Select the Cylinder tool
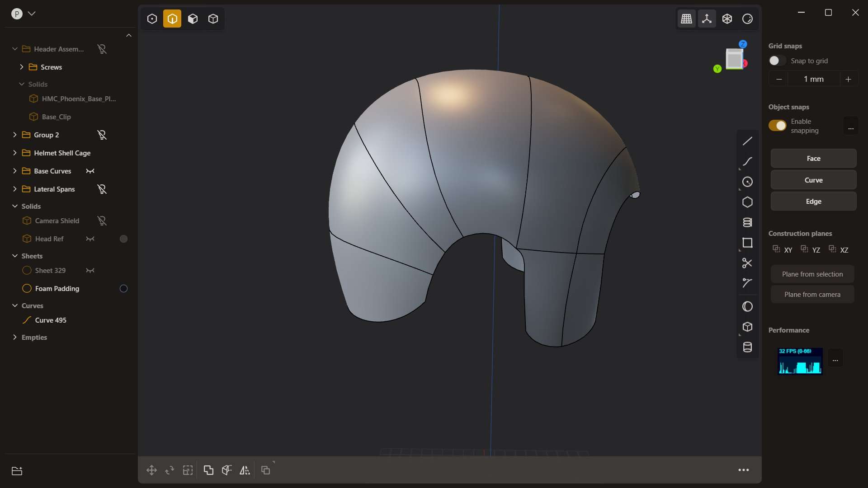The height and width of the screenshot is (488, 868). pyautogui.click(x=747, y=347)
